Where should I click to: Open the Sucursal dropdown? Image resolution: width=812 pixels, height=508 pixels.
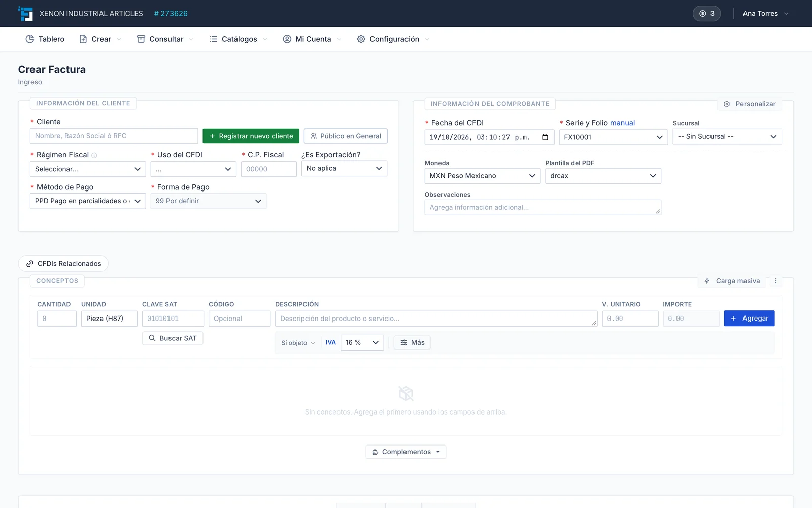(727, 136)
